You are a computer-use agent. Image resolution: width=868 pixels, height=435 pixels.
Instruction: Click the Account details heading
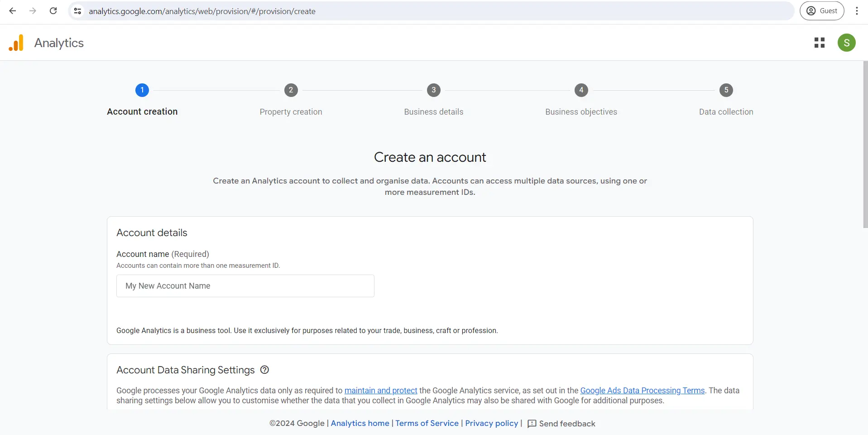(x=152, y=233)
